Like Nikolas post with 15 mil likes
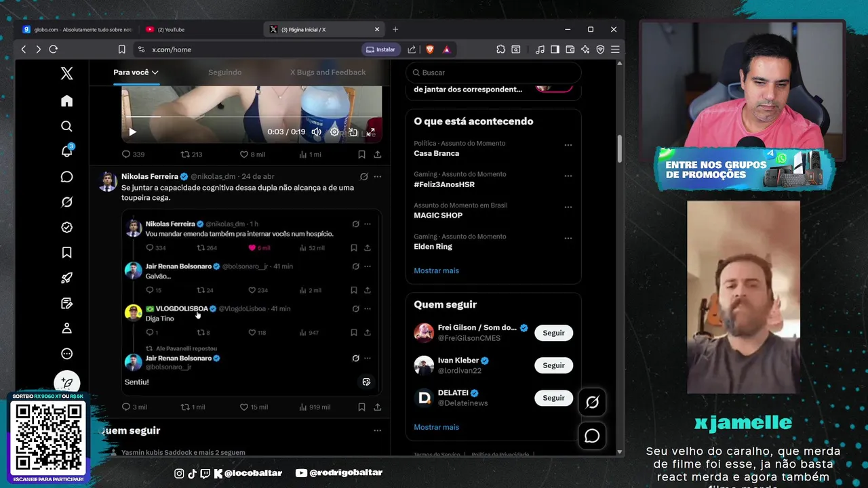This screenshot has height=488, width=868. pyautogui.click(x=254, y=407)
